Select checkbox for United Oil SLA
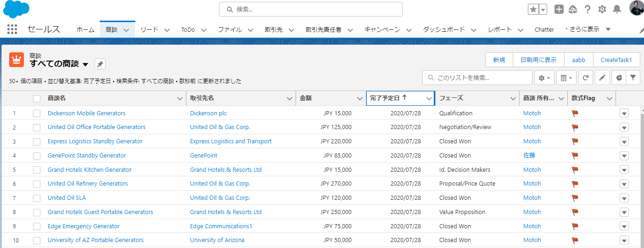Viewport: 644px width, 248px height. click(37, 198)
